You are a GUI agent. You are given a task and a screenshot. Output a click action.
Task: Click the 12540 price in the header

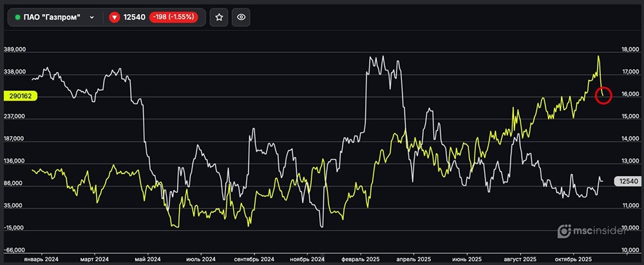point(133,17)
